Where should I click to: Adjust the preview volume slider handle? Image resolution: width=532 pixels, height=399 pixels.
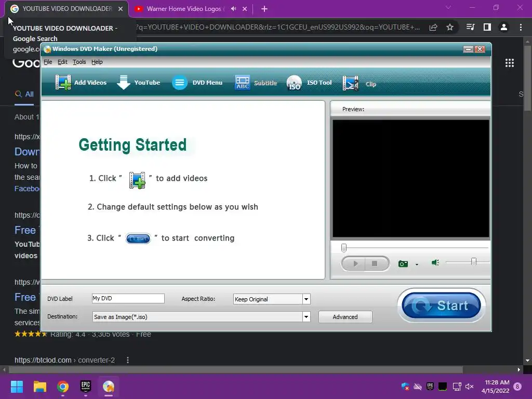(x=474, y=262)
